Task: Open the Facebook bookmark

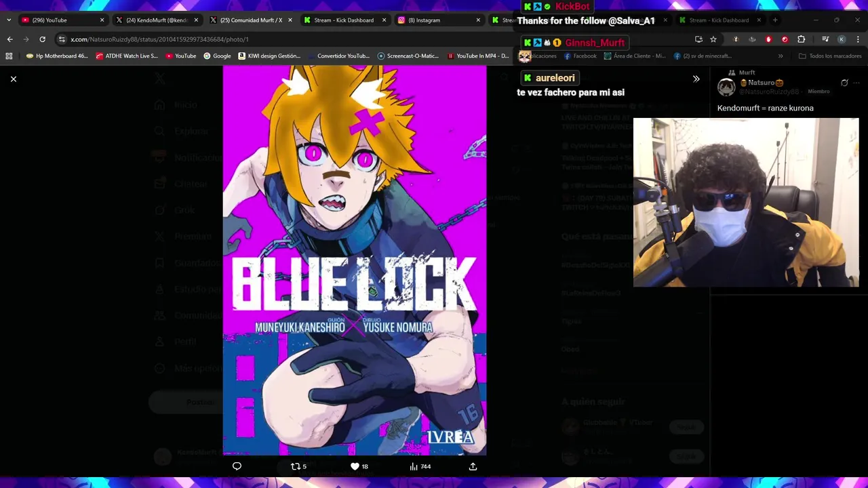Action: pyautogui.click(x=580, y=56)
